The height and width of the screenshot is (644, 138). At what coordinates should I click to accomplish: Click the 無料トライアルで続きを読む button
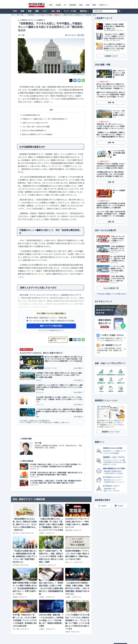coord(51,326)
